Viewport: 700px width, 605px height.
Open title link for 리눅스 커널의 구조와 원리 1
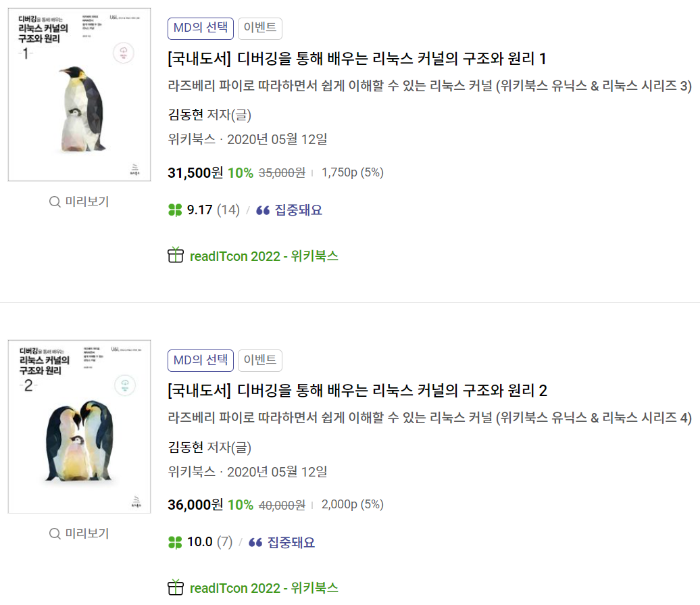[x=357, y=59]
